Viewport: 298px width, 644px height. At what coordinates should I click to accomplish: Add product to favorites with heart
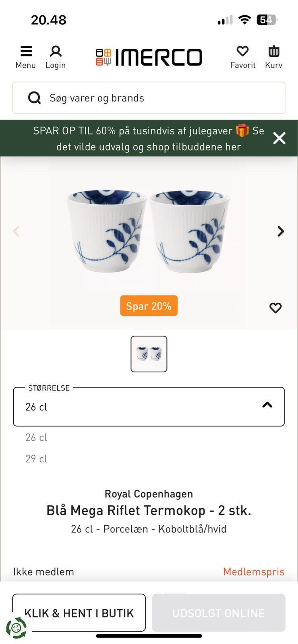[275, 308]
